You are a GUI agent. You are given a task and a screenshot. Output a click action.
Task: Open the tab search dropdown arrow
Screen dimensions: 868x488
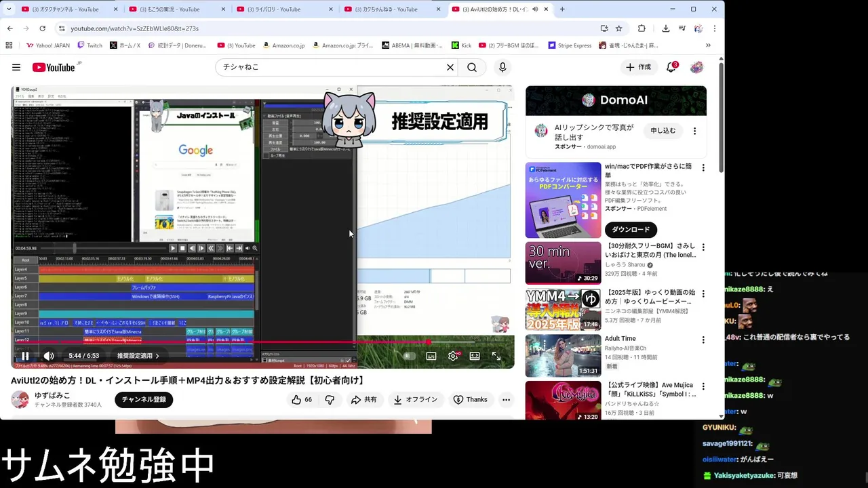(7, 9)
